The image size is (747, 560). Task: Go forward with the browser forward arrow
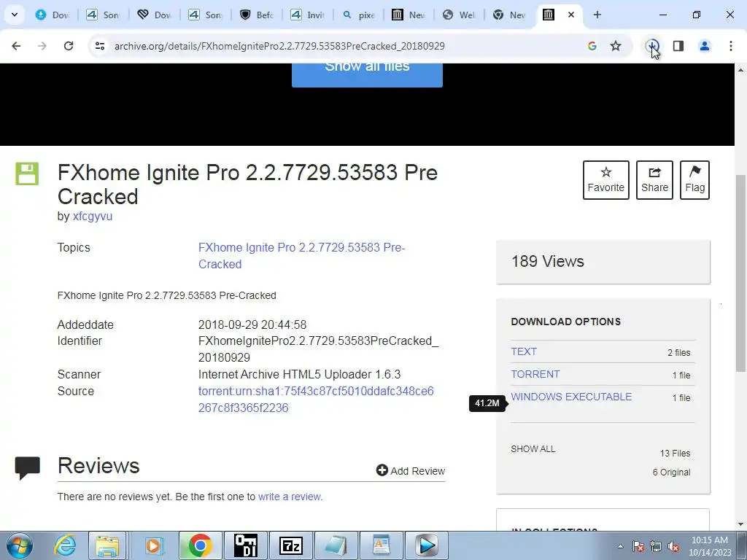(42, 46)
